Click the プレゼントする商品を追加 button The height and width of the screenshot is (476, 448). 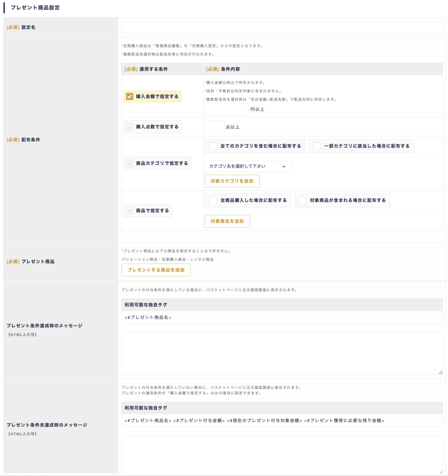[x=156, y=270]
